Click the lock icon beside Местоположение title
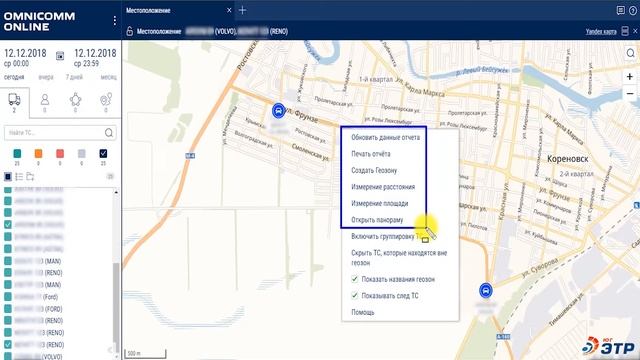Viewport: 640px width, 360px height. tap(129, 31)
